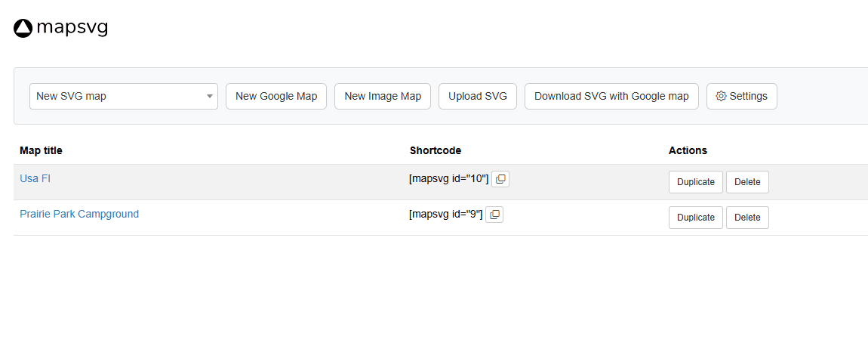Open the Prairie Park Campground map
The height and width of the screenshot is (346, 868).
(x=79, y=214)
